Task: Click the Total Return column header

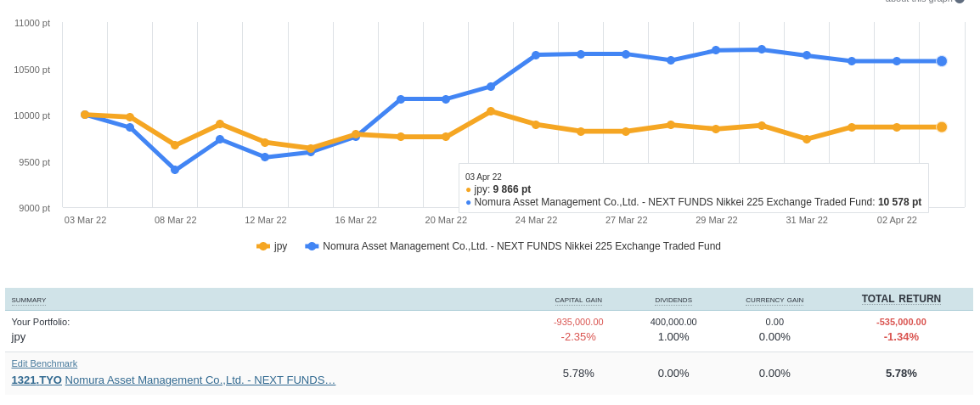Action: point(901,299)
